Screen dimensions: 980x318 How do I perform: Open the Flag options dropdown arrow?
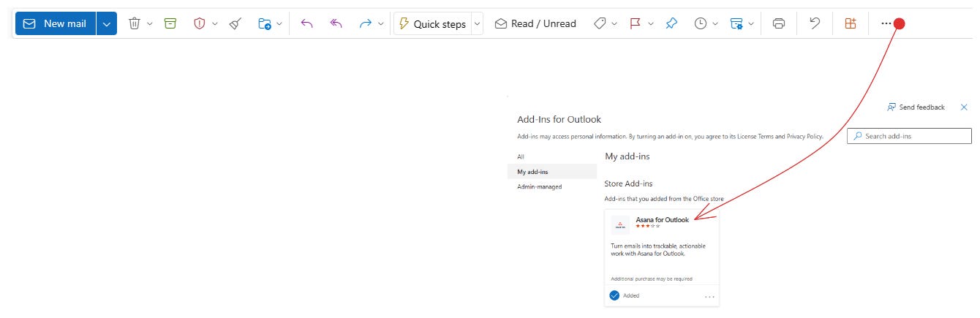(x=651, y=24)
